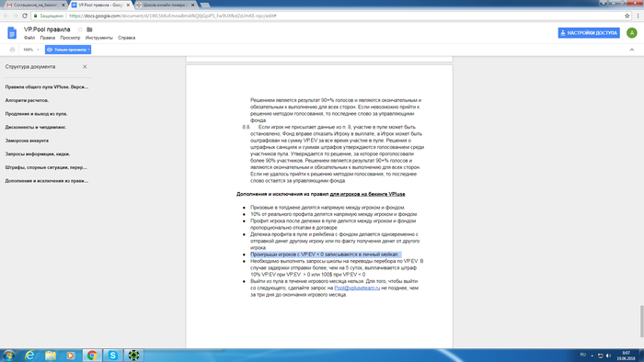Viewport: 644px width, 362px height.
Task: Open a new browser tab
Action: pyautogui.click(x=205, y=5)
